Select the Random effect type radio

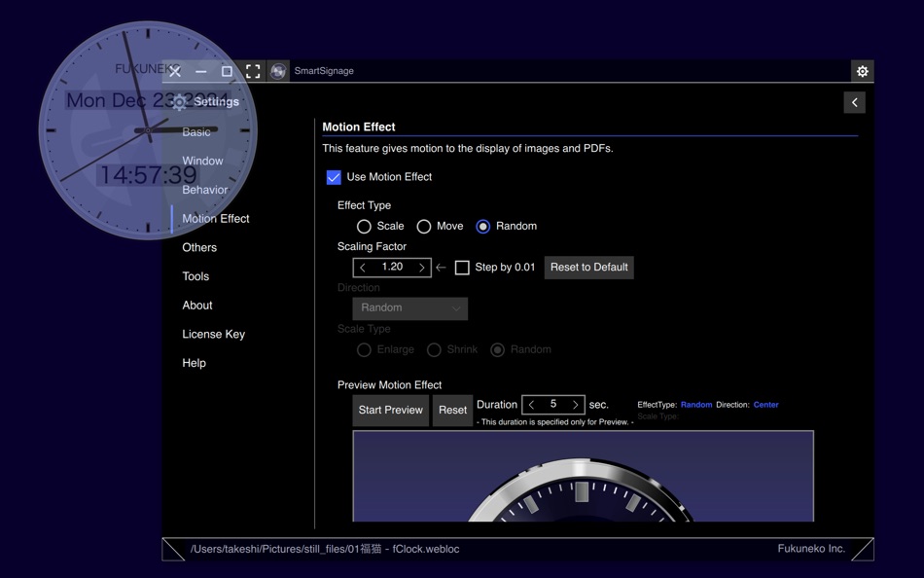coord(483,227)
